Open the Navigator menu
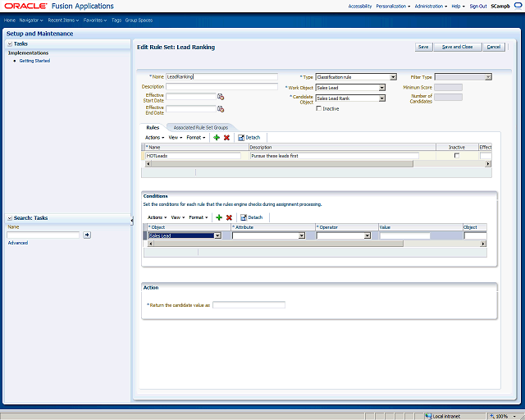Viewport: 525px width, 420px height. (x=31, y=20)
